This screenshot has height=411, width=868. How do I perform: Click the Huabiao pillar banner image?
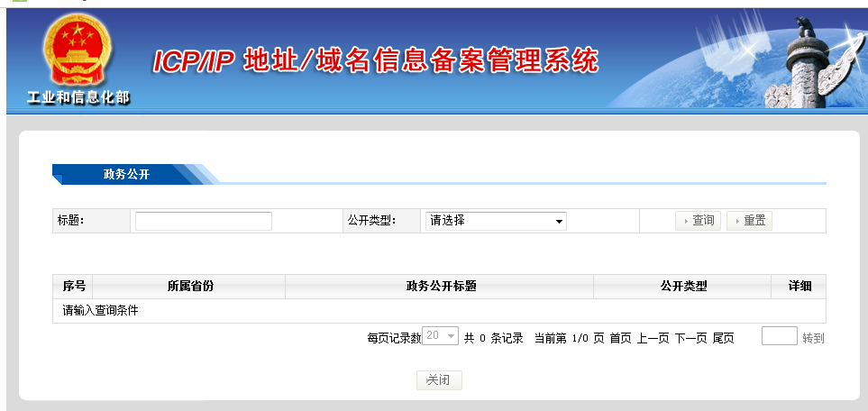[813, 62]
